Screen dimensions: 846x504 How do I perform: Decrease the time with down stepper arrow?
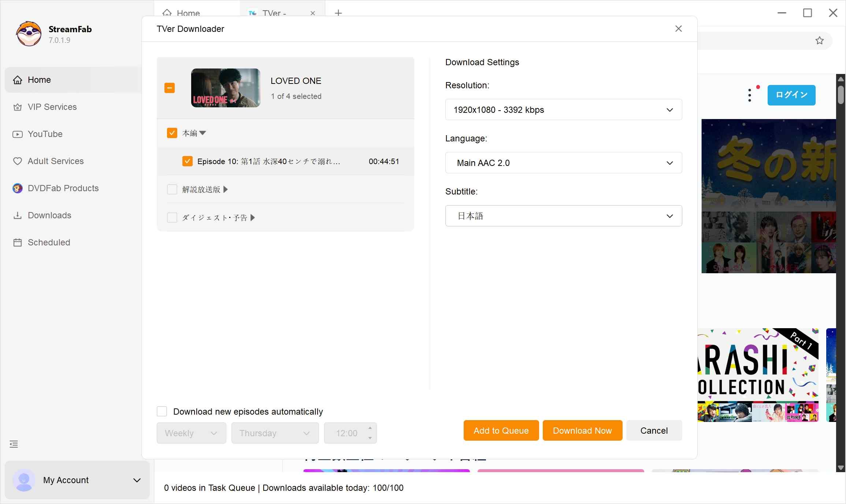tap(370, 438)
